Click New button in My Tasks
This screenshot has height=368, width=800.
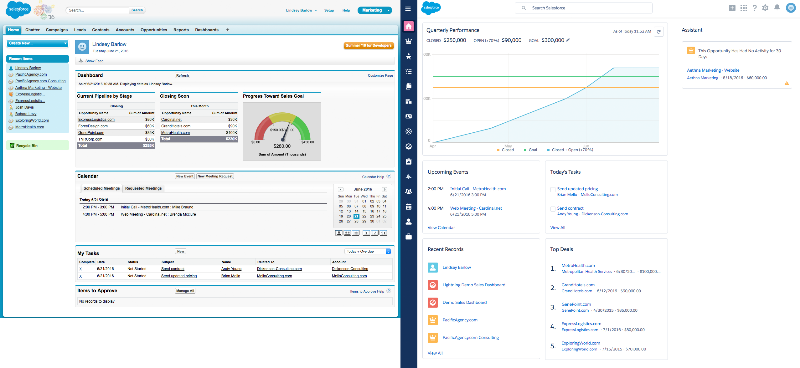pyautogui.click(x=179, y=251)
